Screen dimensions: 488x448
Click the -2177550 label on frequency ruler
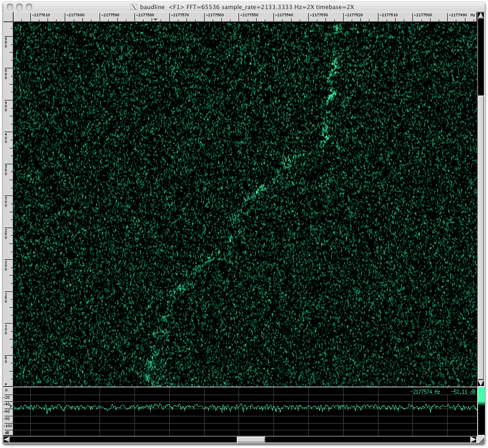(x=249, y=15)
